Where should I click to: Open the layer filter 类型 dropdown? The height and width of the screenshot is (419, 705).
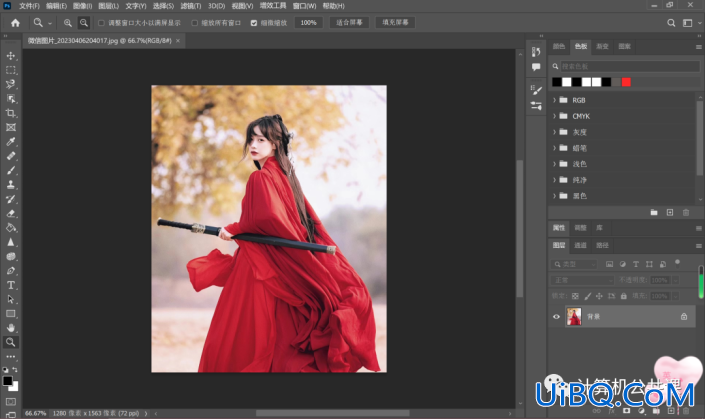576,264
